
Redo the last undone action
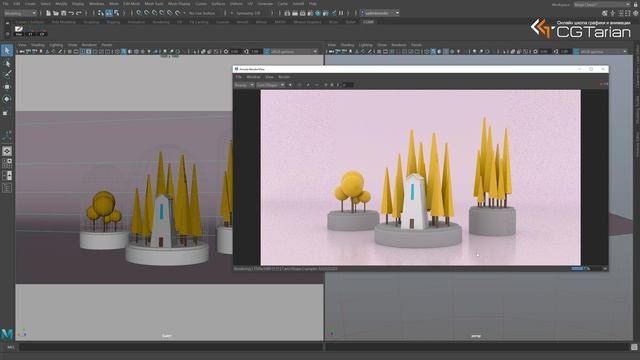click(x=79, y=13)
